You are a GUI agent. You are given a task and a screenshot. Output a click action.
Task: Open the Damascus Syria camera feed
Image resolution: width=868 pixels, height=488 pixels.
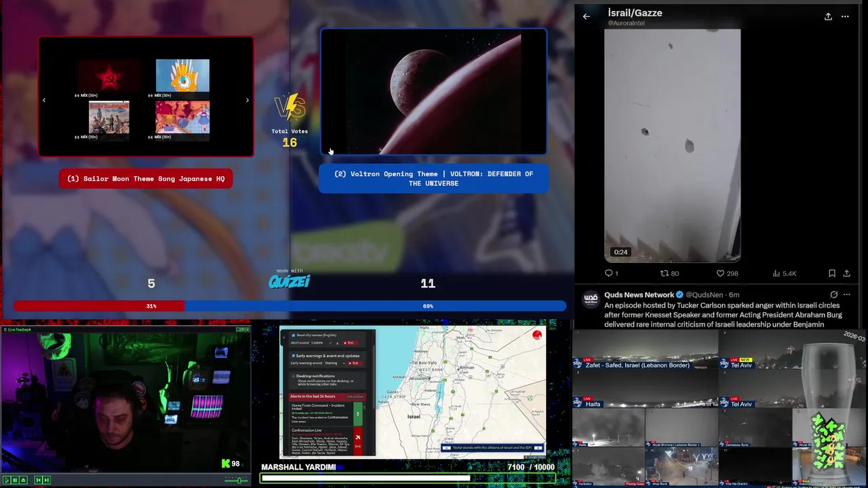[x=755, y=427]
